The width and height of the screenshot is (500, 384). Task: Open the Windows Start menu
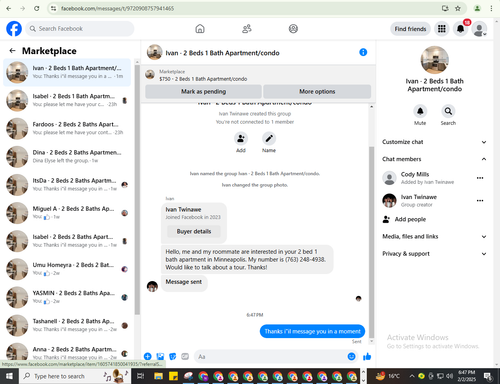click(9, 376)
